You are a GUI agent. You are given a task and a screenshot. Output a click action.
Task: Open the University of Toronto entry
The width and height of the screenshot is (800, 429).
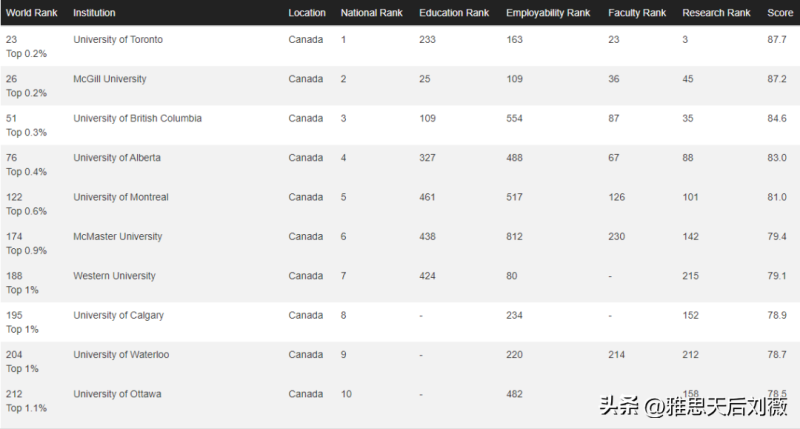pos(118,39)
